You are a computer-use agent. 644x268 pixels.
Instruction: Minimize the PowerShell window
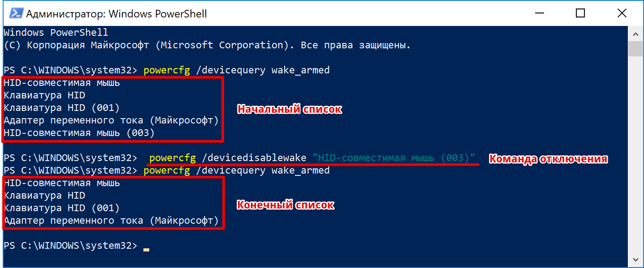pyautogui.click(x=539, y=13)
